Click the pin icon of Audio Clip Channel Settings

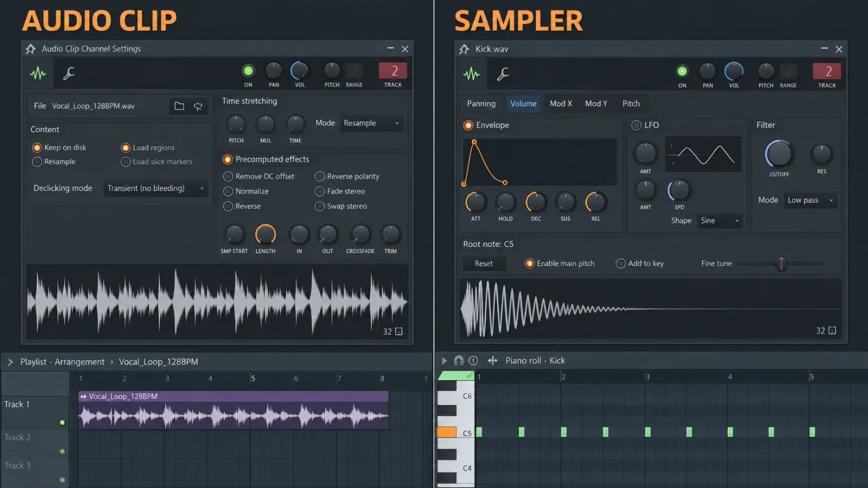31,49
